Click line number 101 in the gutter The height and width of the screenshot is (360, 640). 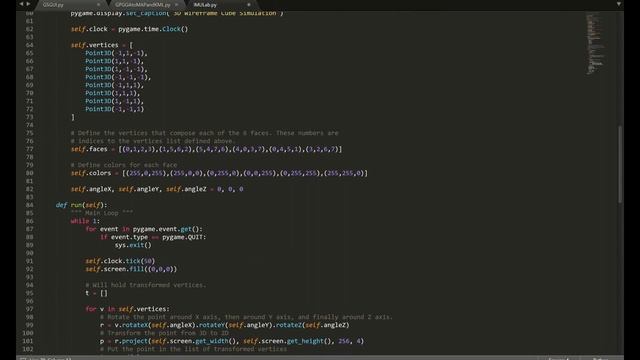pos(28,341)
